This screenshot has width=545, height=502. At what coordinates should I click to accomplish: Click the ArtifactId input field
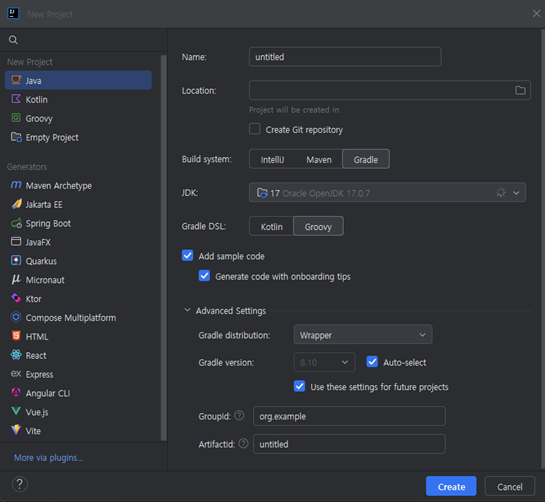pyautogui.click(x=349, y=444)
